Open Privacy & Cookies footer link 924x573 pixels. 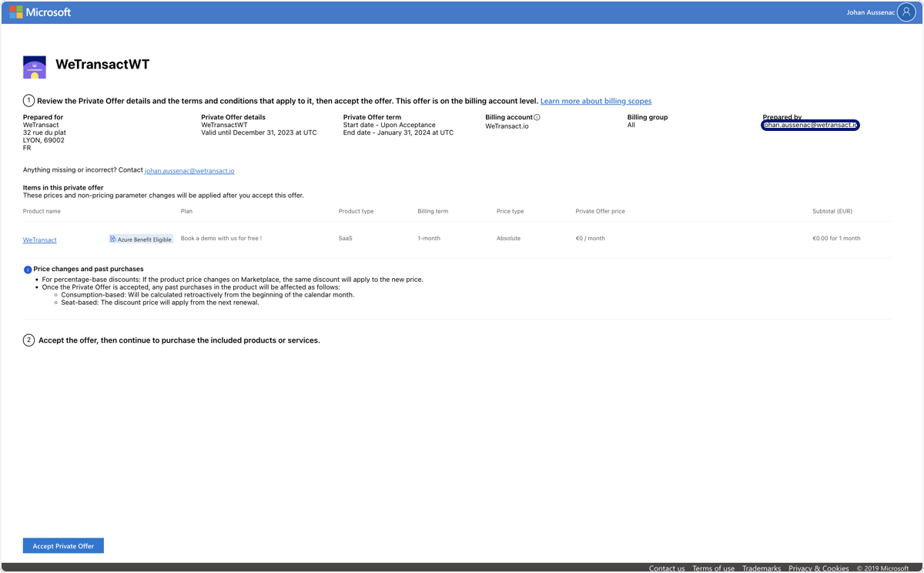tap(819, 568)
